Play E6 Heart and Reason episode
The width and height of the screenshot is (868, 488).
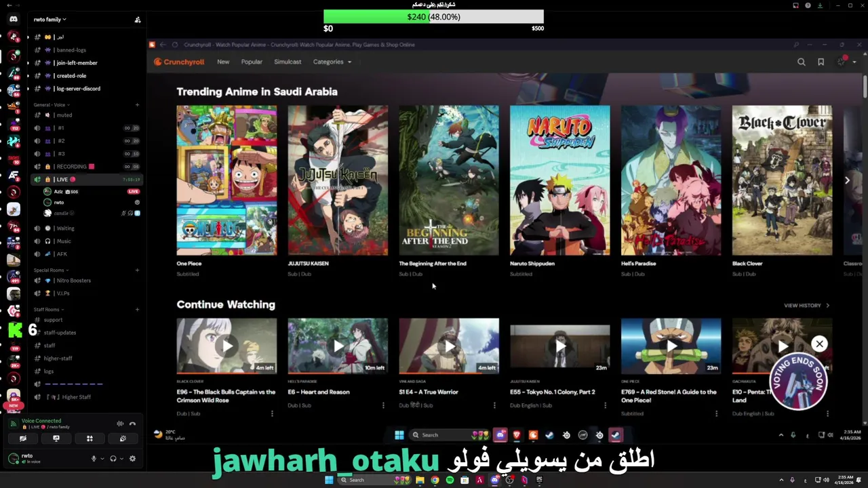pyautogui.click(x=338, y=346)
